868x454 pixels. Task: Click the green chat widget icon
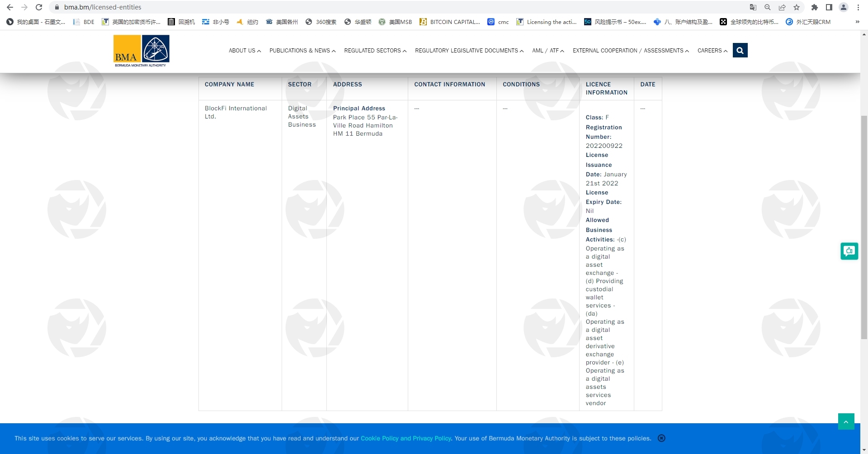(849, 251)
